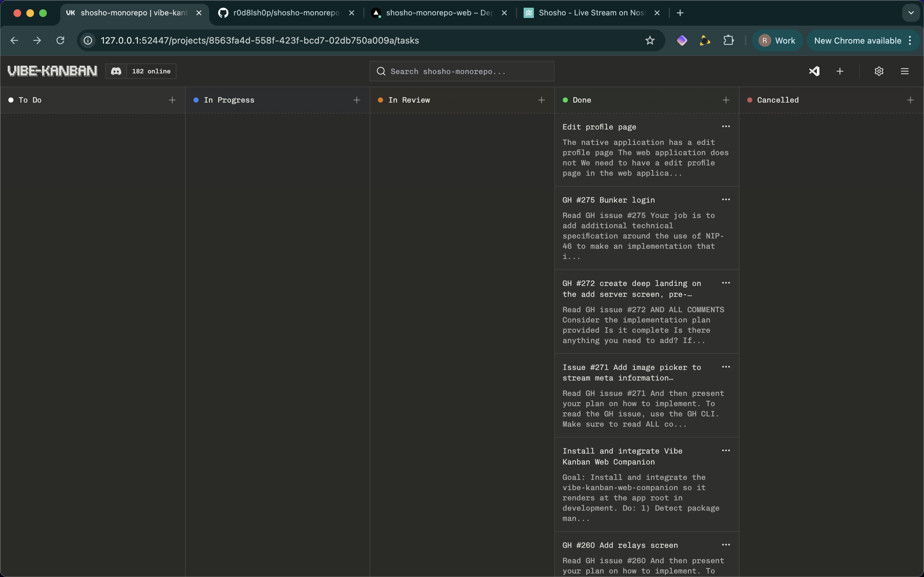Click the Discord icon button

(116, 71)
